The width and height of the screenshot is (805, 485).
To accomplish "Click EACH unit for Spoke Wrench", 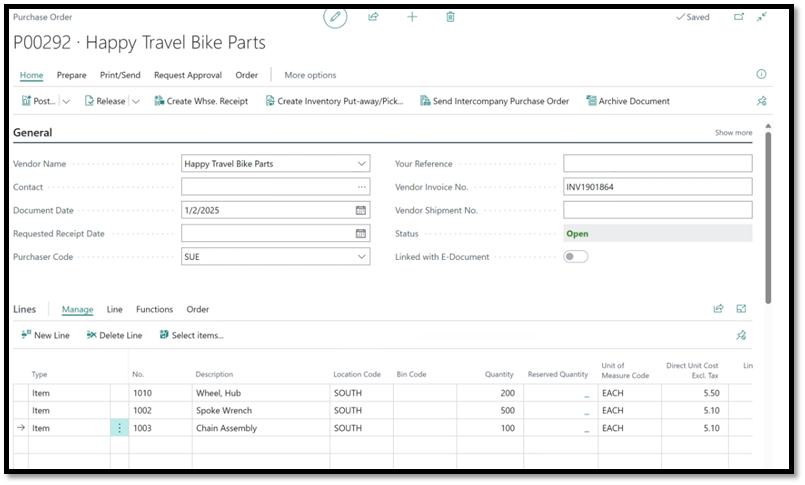I will [630, 411].
